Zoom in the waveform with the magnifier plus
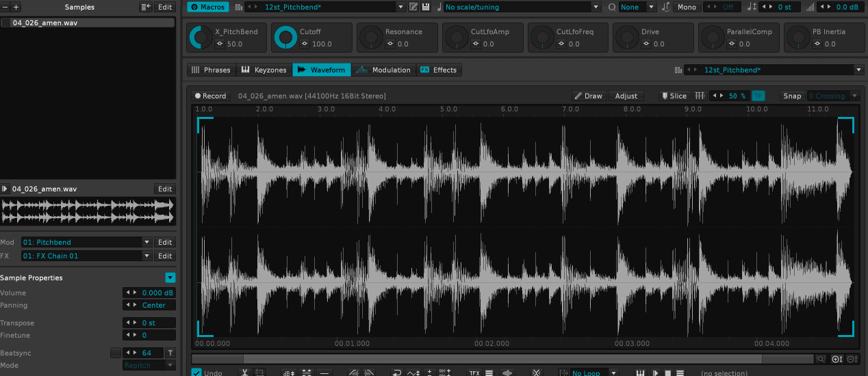This screenshot has height=376, width=868. (x=837, y=359)
